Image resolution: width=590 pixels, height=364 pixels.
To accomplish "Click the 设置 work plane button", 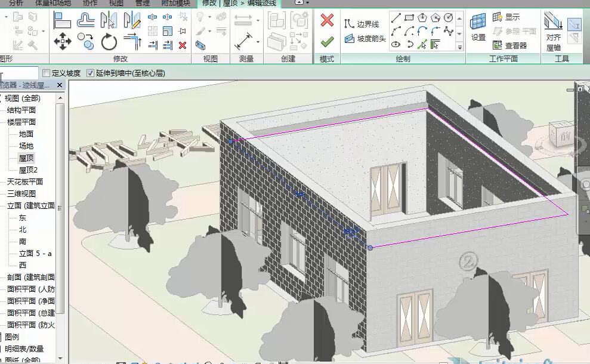I will 478,27.
